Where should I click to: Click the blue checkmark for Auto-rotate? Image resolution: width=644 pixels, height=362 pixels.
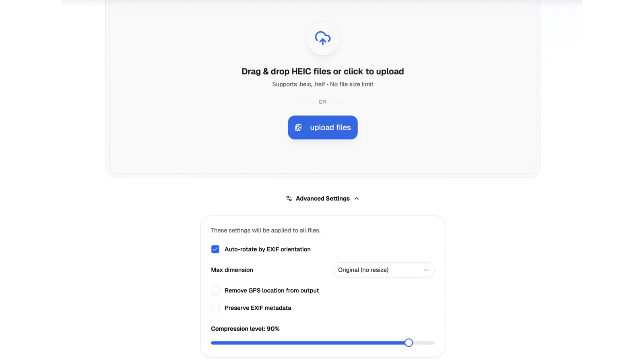pyautogui.click(x=215, y=249)
